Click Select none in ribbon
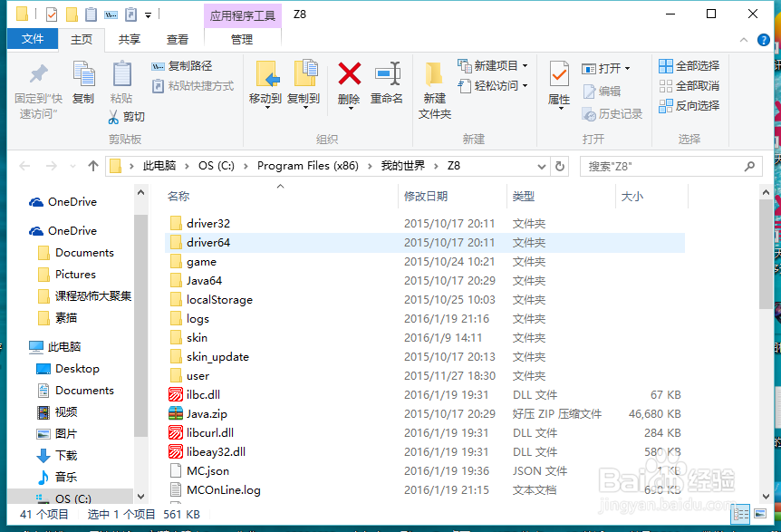The width and height of the screenshot is (781, 532). pos(689,86)
